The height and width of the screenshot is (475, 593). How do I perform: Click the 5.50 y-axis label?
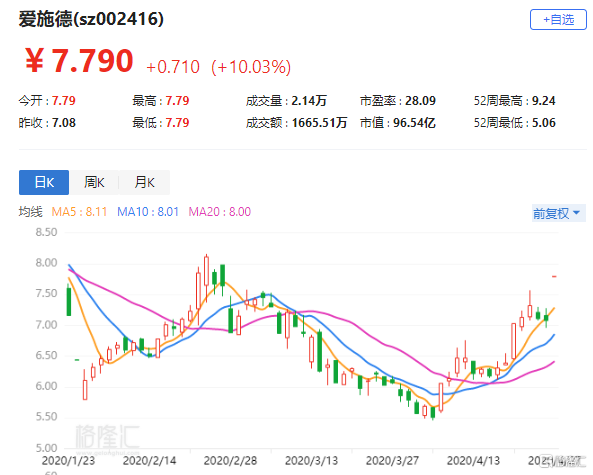[x=46, y=416]
